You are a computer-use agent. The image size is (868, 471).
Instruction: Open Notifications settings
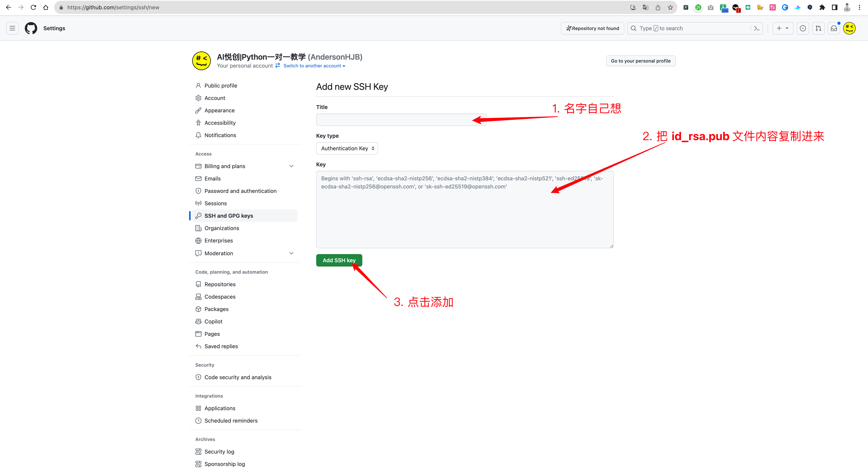click(245, 135)
